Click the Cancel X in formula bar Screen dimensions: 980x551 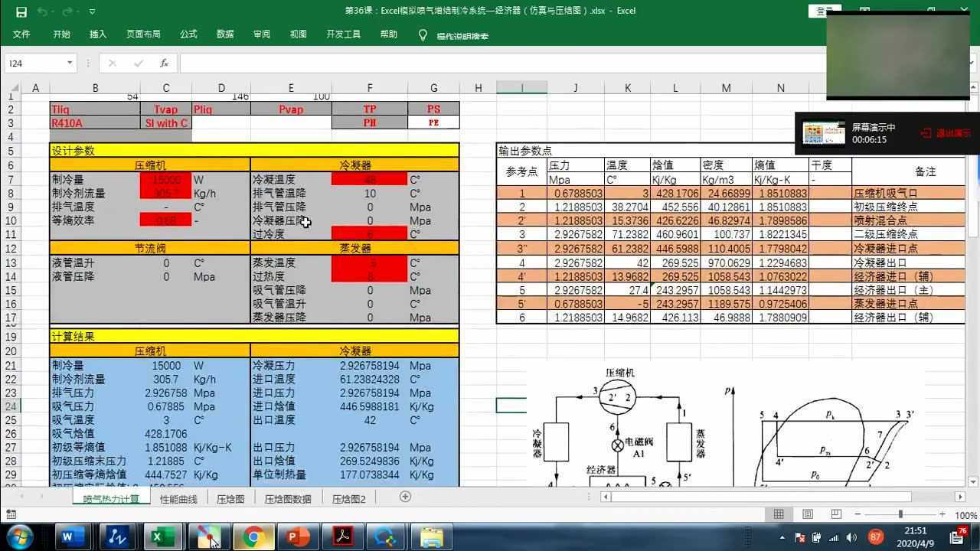pyautogui.click(x=113, y=64)
